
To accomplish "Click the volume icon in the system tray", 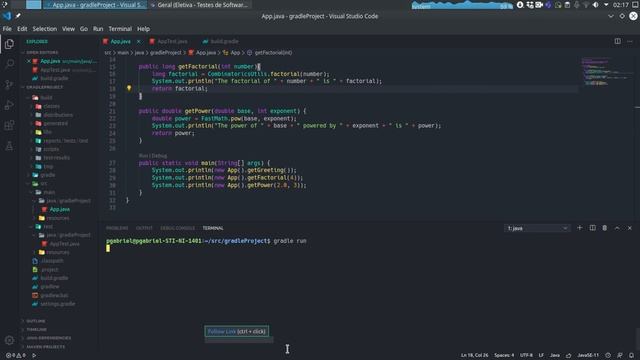I will (x=596, y=5).
